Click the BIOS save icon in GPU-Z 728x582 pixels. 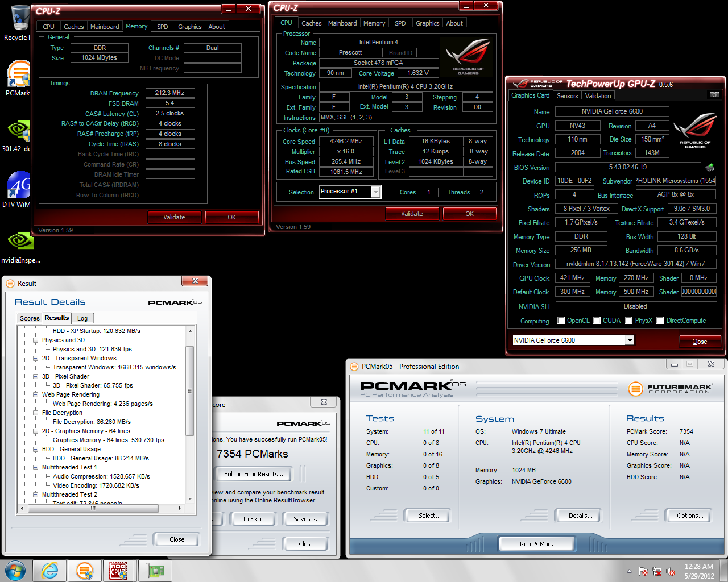(x=710, y=167)
